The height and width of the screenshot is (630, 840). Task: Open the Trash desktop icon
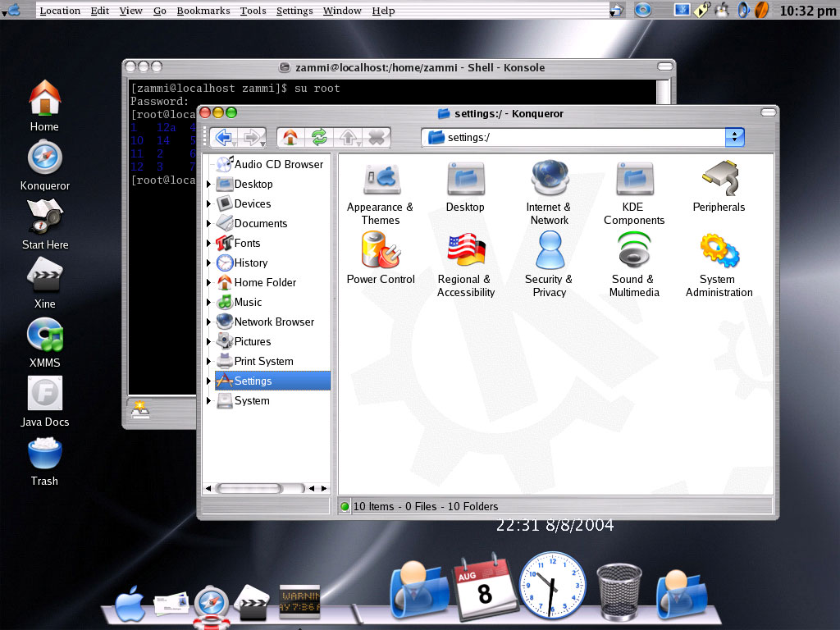click(44, 461)
